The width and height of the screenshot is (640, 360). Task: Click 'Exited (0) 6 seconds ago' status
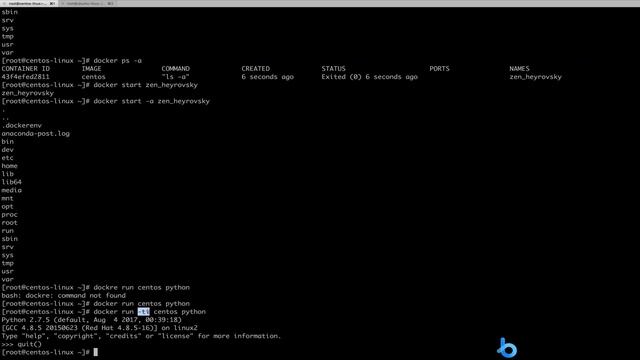coord(369,77)
